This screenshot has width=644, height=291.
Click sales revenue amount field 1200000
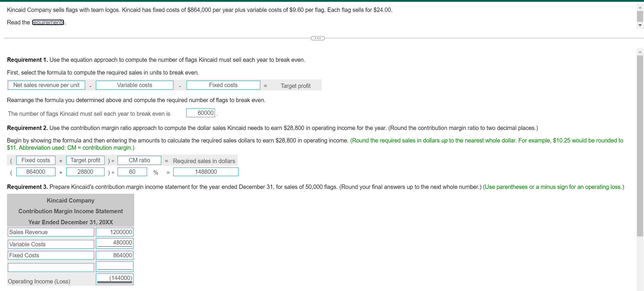point(114,232)
